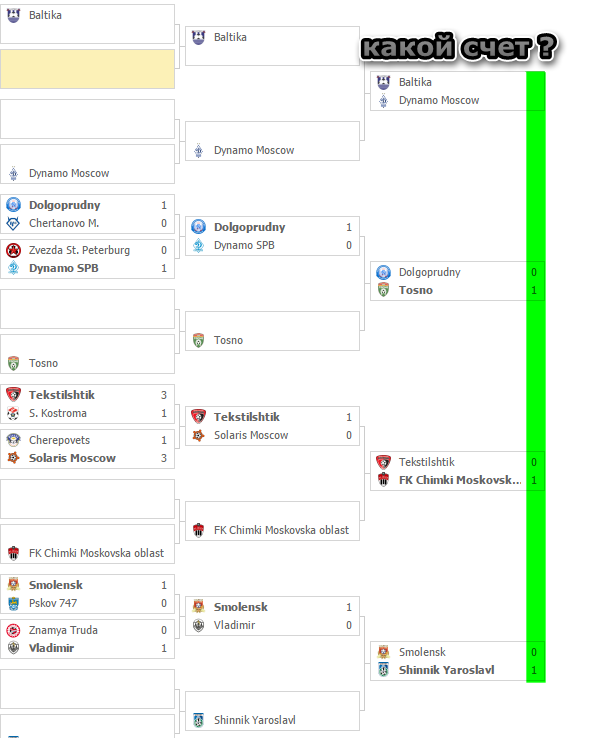Screen dimensions: 589x738
Task: Click Chertanovo M. team logo
Action: click(x=14, y=223)
